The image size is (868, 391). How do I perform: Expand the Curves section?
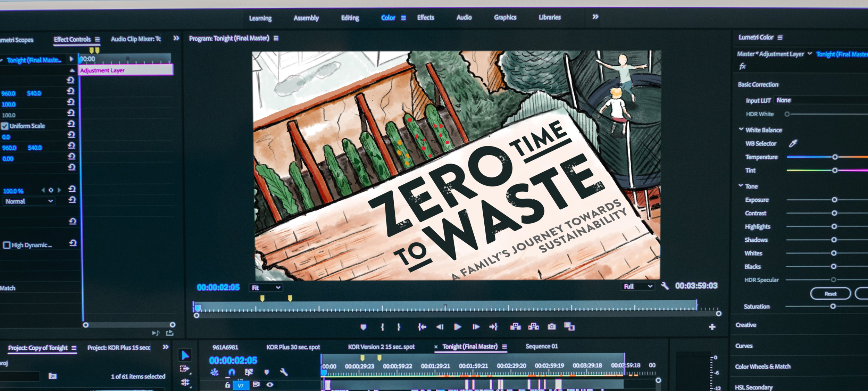[x=744, y=346]
